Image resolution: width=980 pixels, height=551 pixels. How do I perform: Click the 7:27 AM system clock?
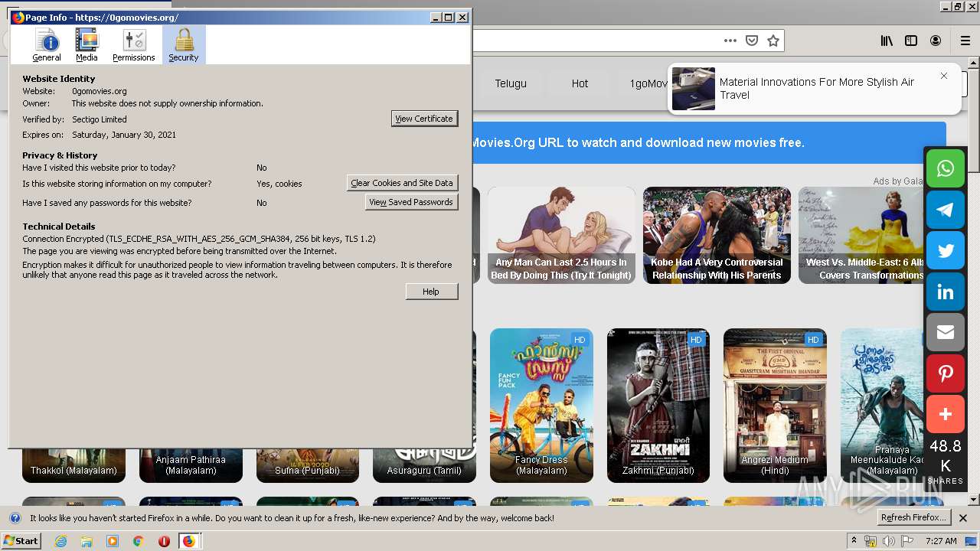[x=941, y=541]
